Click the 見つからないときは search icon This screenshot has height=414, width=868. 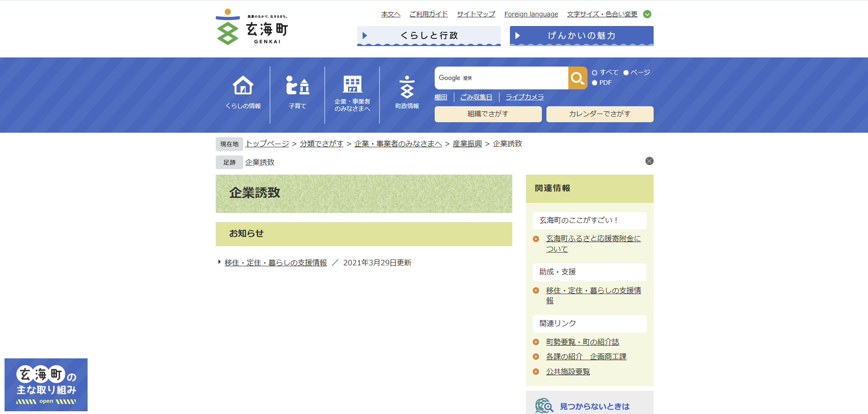click(544, 405)
